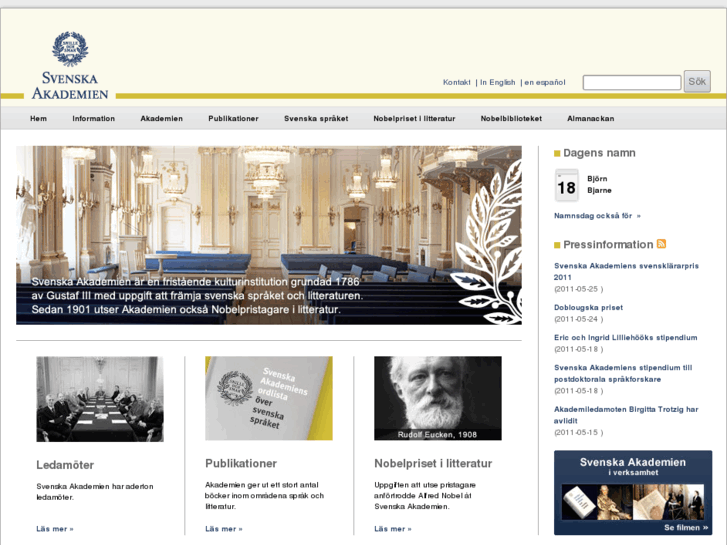Open Eric och Ingrid Lilliehööks stipendium link
Screen dimensions: 727x545
pyautogui.click(x=625, y=338)
